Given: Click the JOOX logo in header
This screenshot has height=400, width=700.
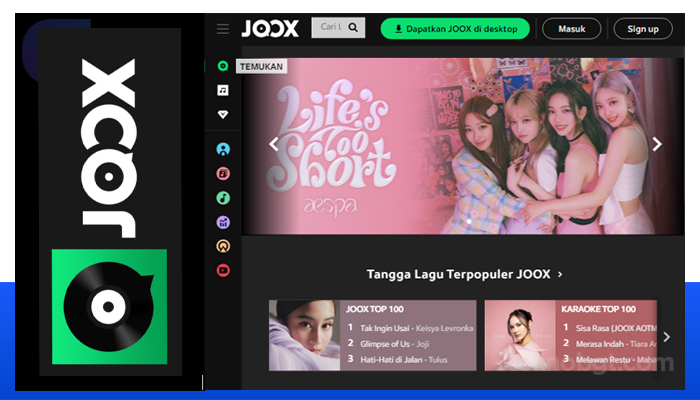Looking at the screenshot, I should coord(270,29).
